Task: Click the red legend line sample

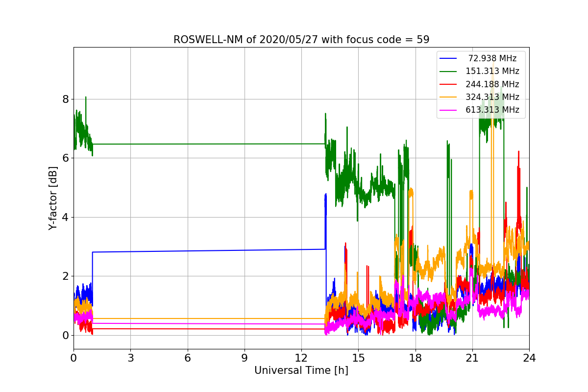Action: click(448, 84)
